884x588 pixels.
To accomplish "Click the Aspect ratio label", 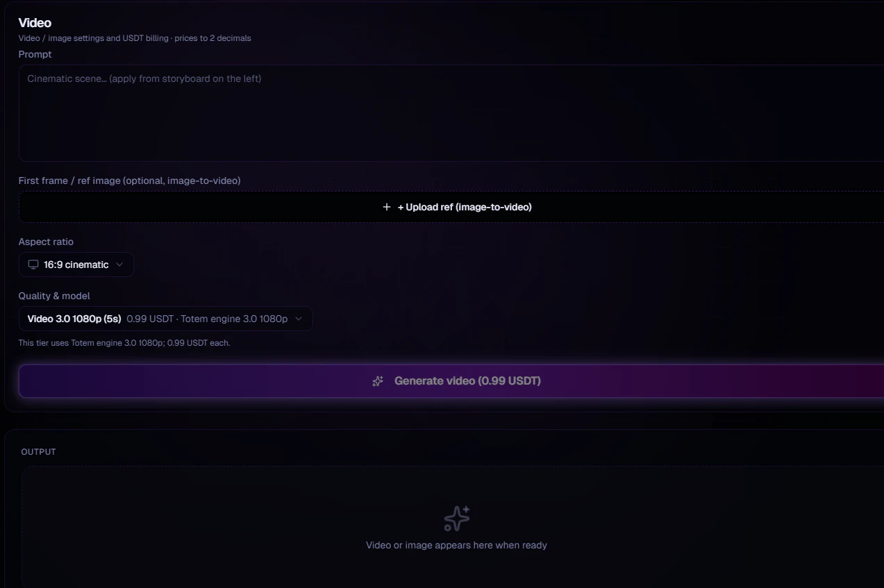I will tap(46, 242).
